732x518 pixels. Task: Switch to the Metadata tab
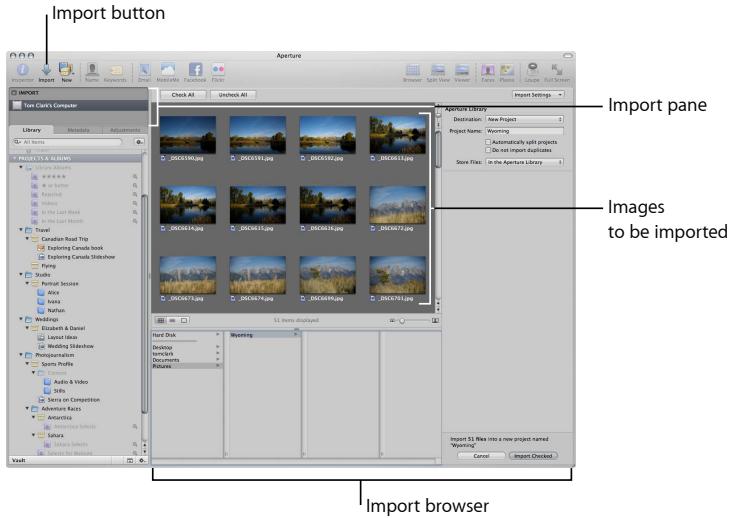78,130
